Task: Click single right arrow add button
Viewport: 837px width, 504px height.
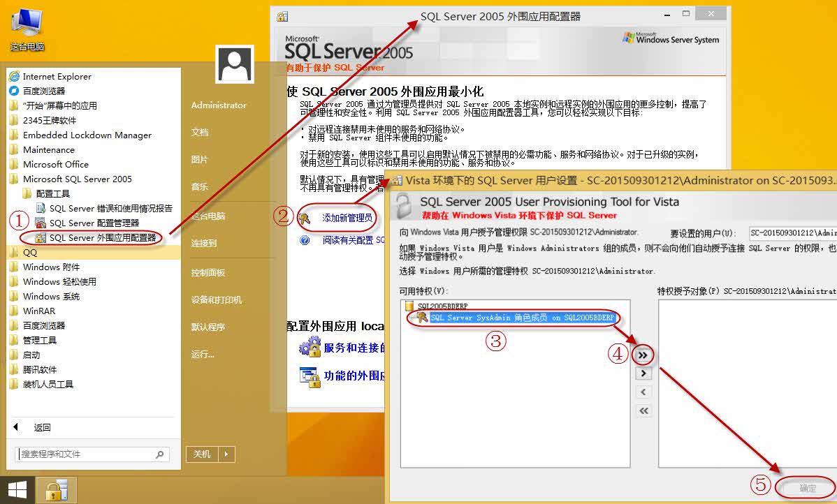Action: point(643,374)
